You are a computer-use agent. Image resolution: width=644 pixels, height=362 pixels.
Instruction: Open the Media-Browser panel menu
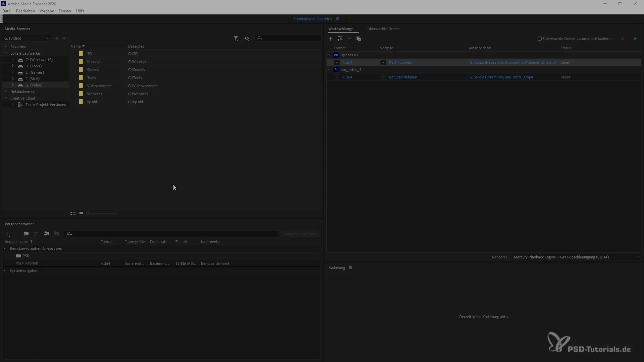[36, 29]
